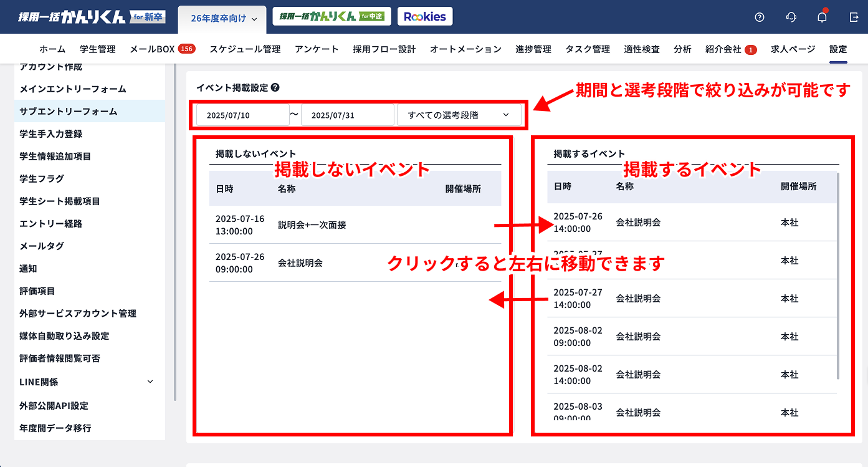Open the notification bell with red badge
Viewport: 868px width, 467px height.
pos(821,17)
